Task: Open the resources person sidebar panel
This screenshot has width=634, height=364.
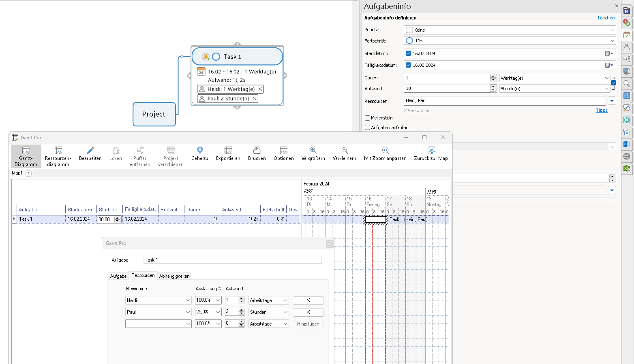Action: pos(627,47)
